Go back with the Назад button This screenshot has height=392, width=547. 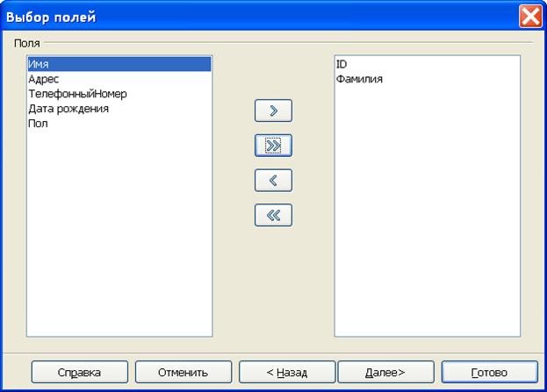tap(287, 372)
